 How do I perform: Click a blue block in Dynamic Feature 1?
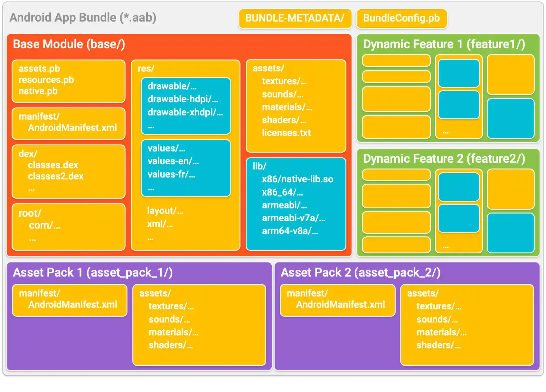(458, 74)
